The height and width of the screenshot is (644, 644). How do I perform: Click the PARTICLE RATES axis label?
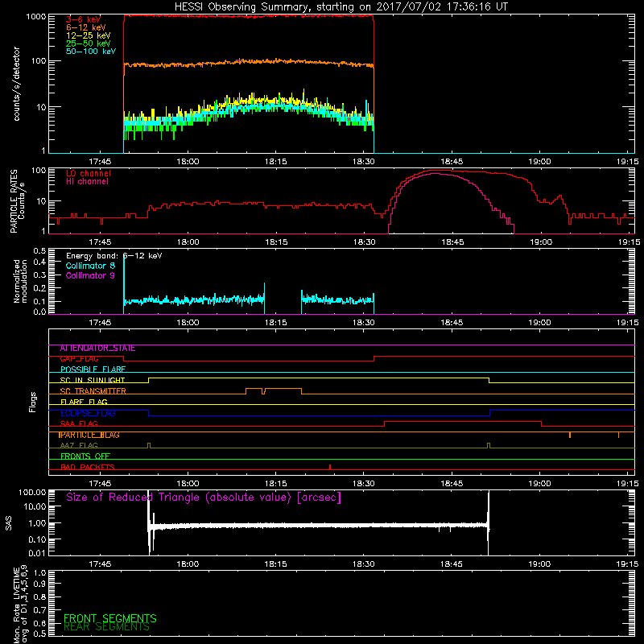(x=14, y=200)
